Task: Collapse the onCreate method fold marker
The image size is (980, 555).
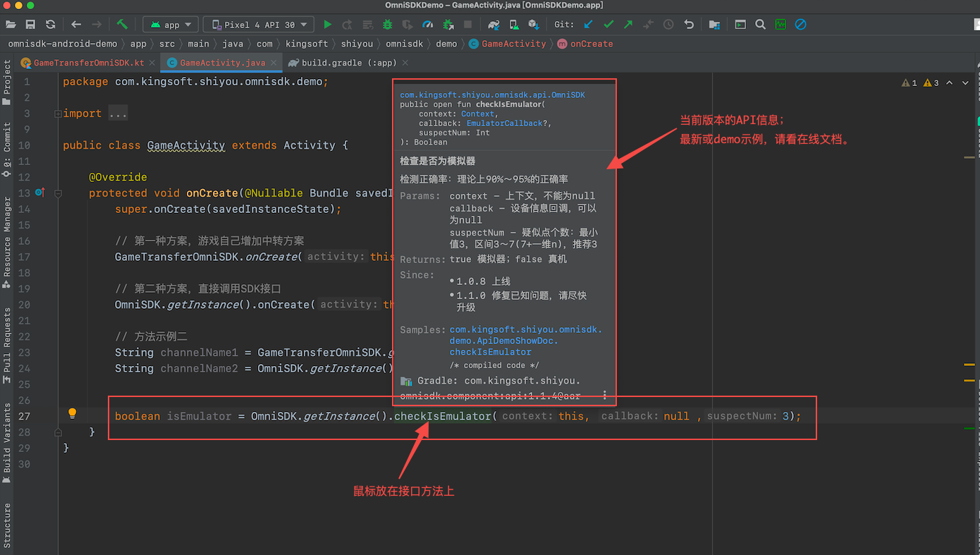Action: [x=59, y=193]
